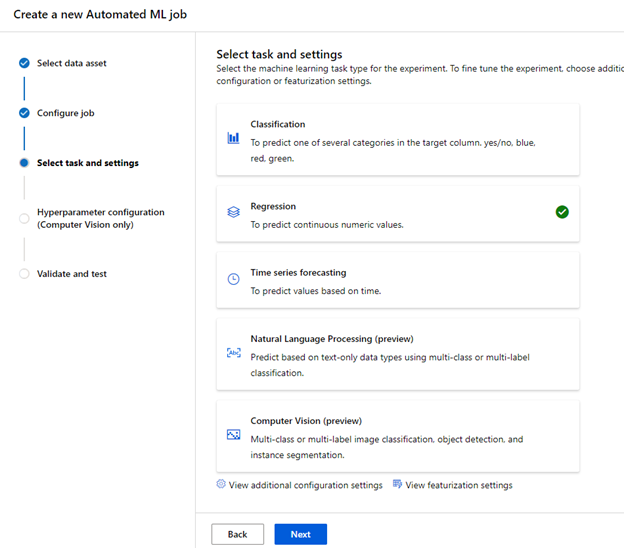The image size is (624, 548).
Task: Jump to the Validate and test step
Action: pos(71,274)
